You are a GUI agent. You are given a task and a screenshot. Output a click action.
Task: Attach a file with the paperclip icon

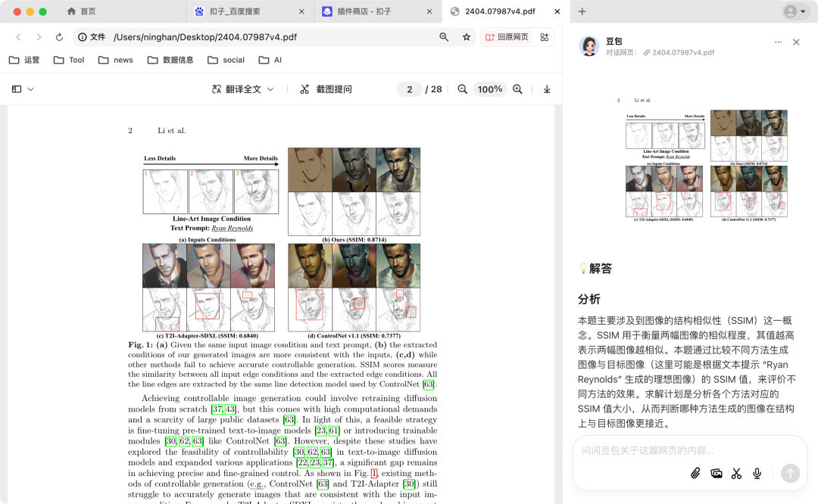point(695,473)
